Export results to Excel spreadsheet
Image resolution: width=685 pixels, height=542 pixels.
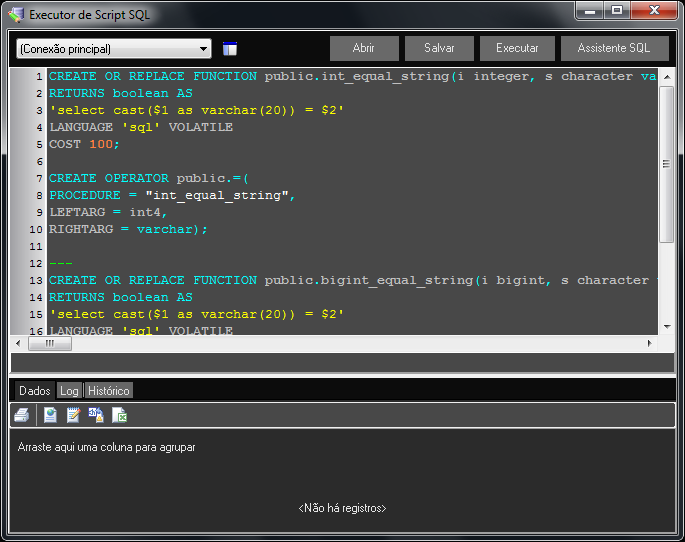(x=119, y=415)
